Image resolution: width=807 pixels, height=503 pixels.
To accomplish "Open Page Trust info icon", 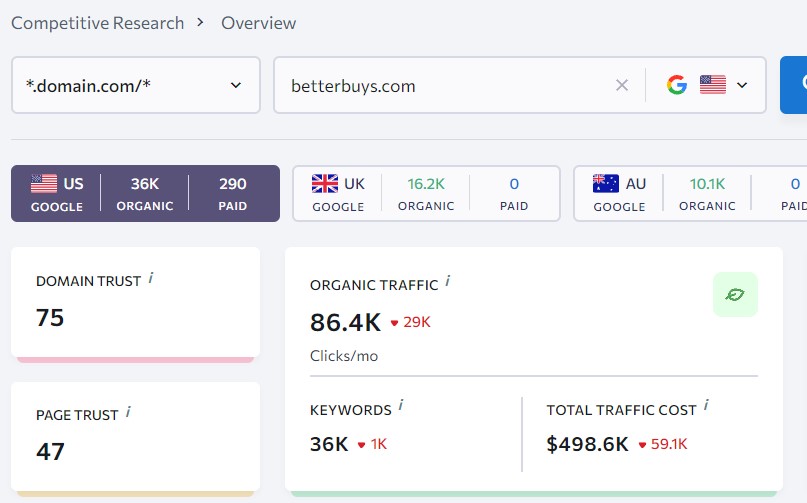I will (x=128, y=412).
